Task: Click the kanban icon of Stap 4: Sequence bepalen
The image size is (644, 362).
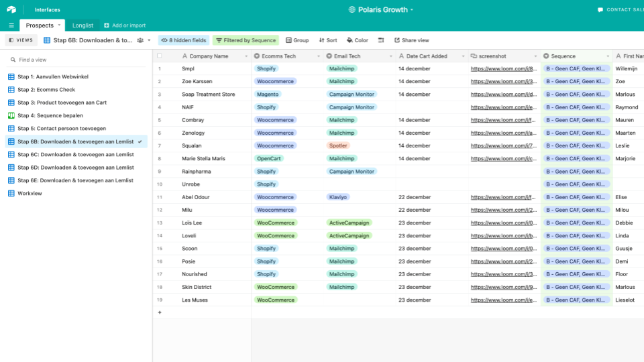Action: (x=11, y=116)
